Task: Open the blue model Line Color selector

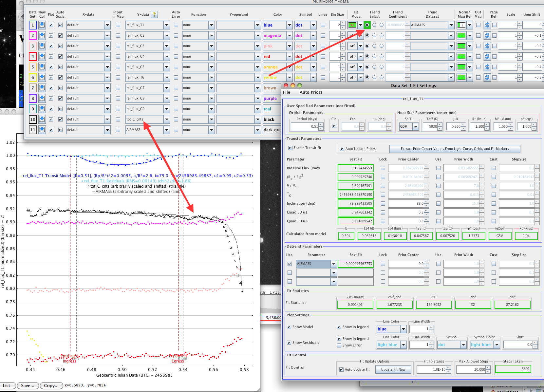Action: [403, 329]
